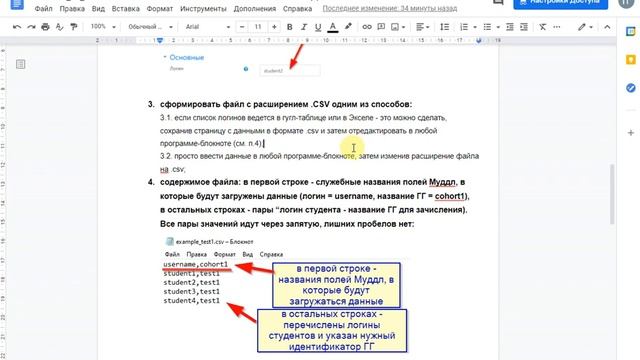Open the paragraph style dropdown
Image resolution: width=640 pixels, height=360 pixels.
(150, 27)
